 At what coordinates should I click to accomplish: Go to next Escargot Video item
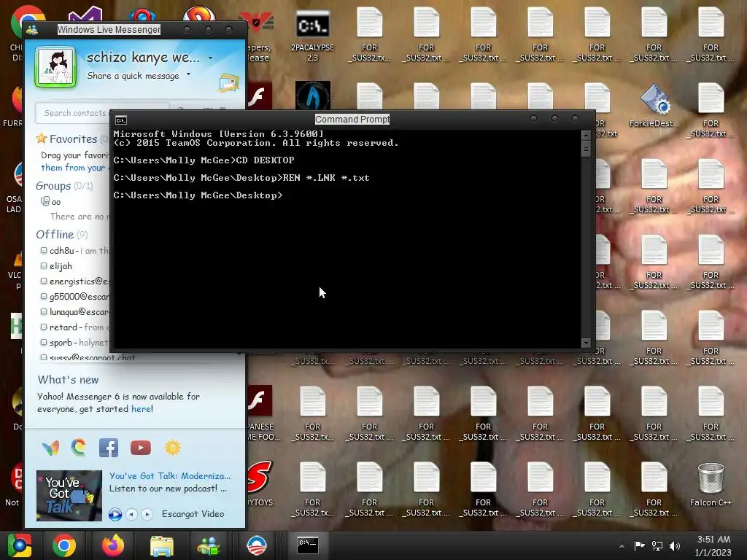pos(147,514)
